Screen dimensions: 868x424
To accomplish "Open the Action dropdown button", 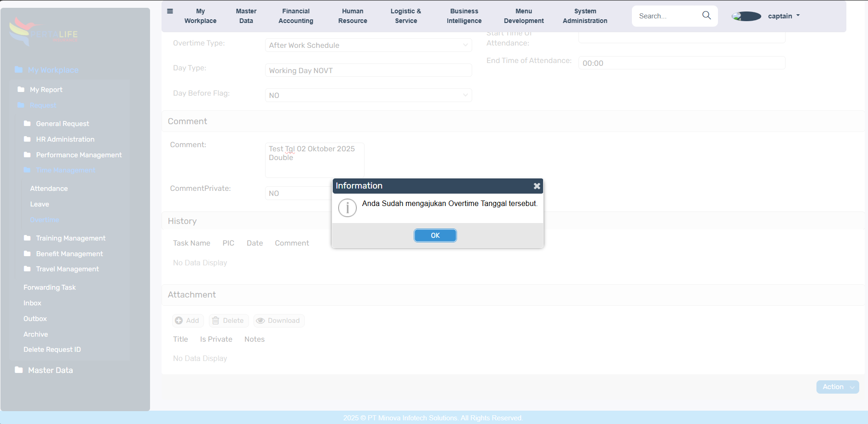I will (838, 387).
